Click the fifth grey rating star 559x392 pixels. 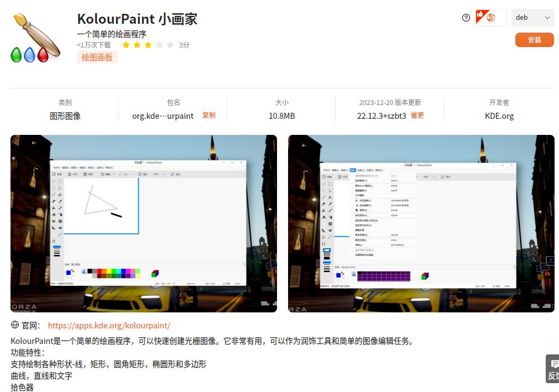tap(170, 45)
